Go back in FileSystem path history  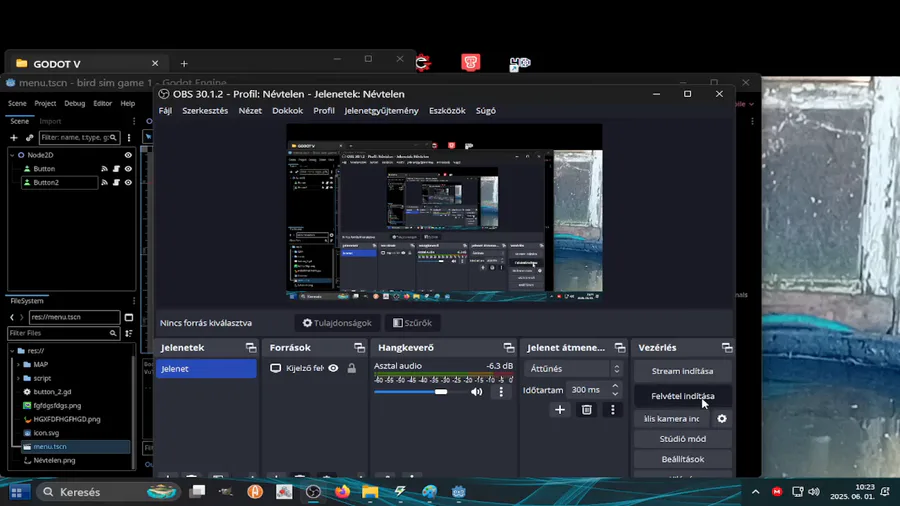click(x=12, y=317)
